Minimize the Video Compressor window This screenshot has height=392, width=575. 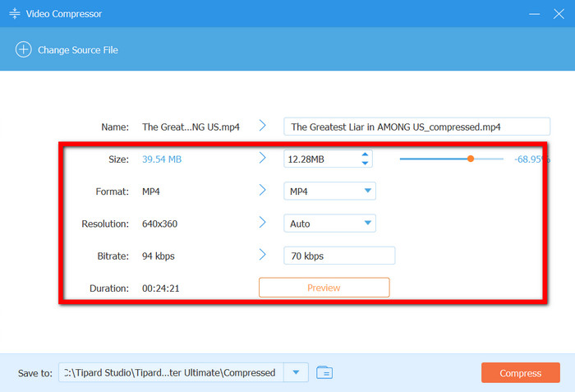tap(534, 14)
